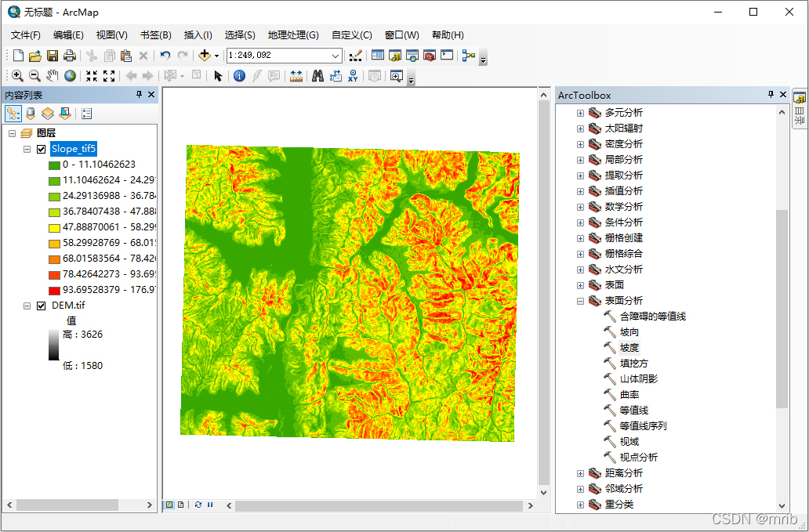Viewport: 809px width, 532px height.
Task: Expand the 水文分析 toolset
Action: 580,270
